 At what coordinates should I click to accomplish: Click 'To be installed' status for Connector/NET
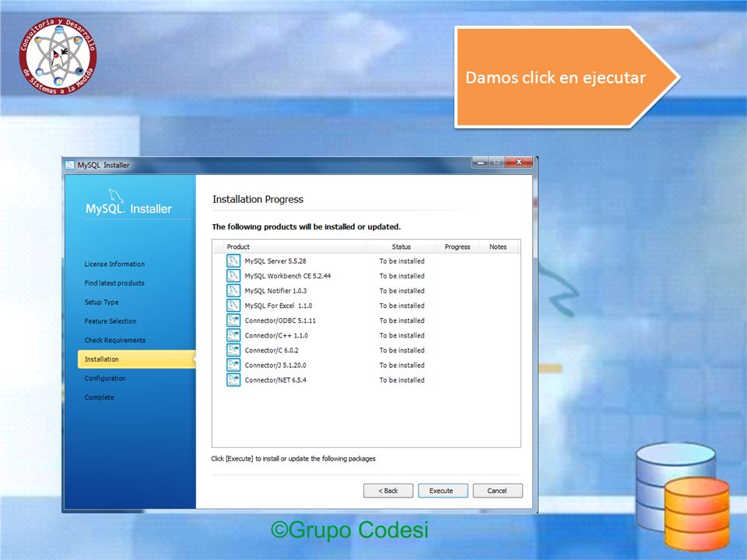click(x=402, y=380)
